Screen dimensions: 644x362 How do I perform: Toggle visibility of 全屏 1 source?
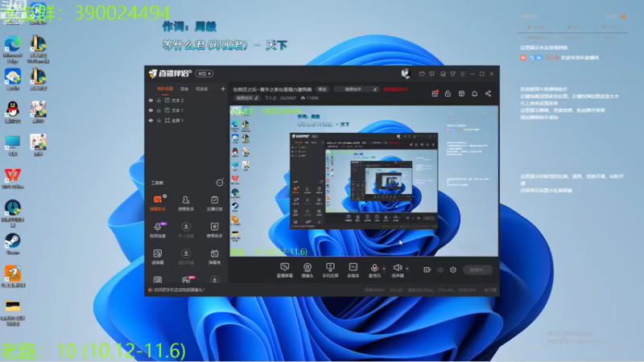point(151,120)
